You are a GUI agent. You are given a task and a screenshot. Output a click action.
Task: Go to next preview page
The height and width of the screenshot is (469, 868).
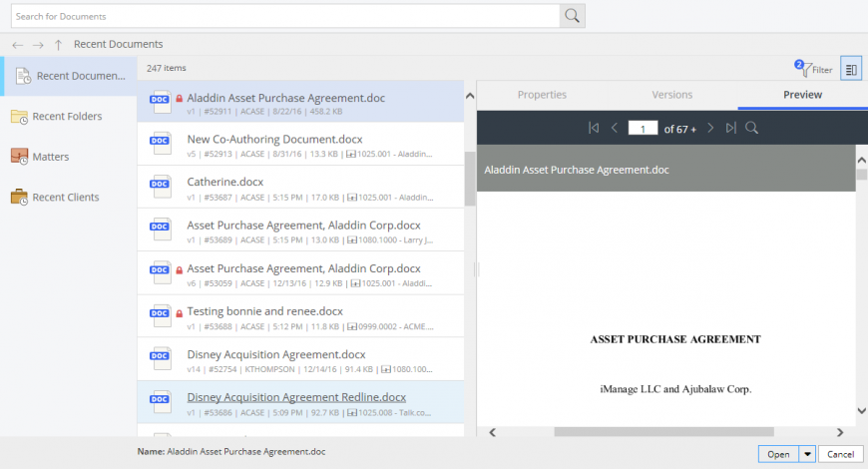click(710, 128)
